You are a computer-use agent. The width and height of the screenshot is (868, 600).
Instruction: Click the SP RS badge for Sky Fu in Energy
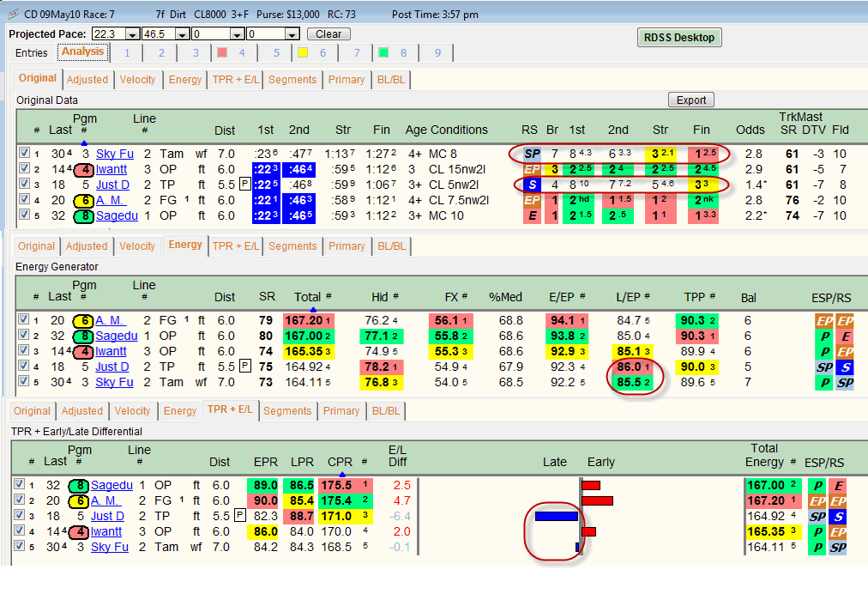point(845,383)
